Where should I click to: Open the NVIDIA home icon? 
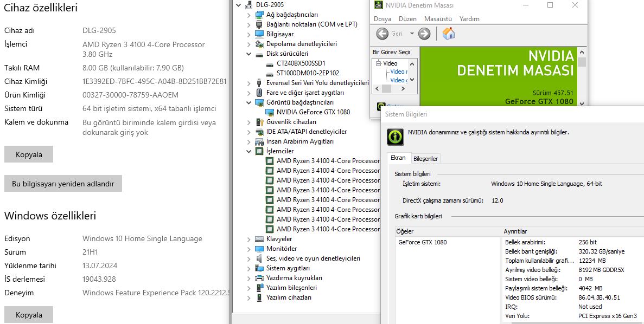click(449, 33)
